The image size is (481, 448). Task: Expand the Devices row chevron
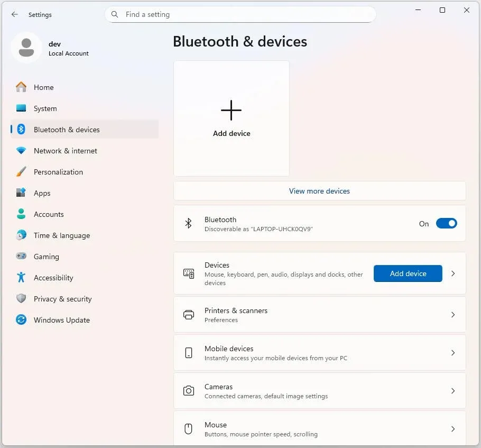click(453, 273)
